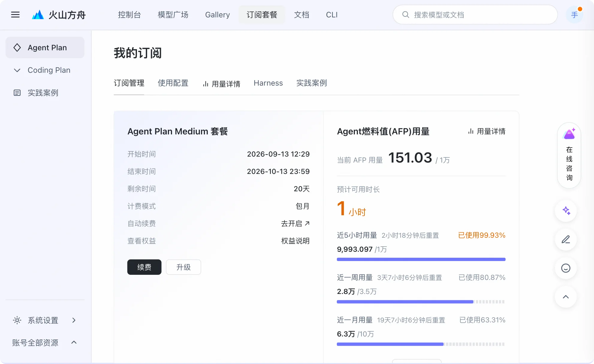
Task: Click start time 2026-09-13 12:29
Action: (x=278, y=154)
